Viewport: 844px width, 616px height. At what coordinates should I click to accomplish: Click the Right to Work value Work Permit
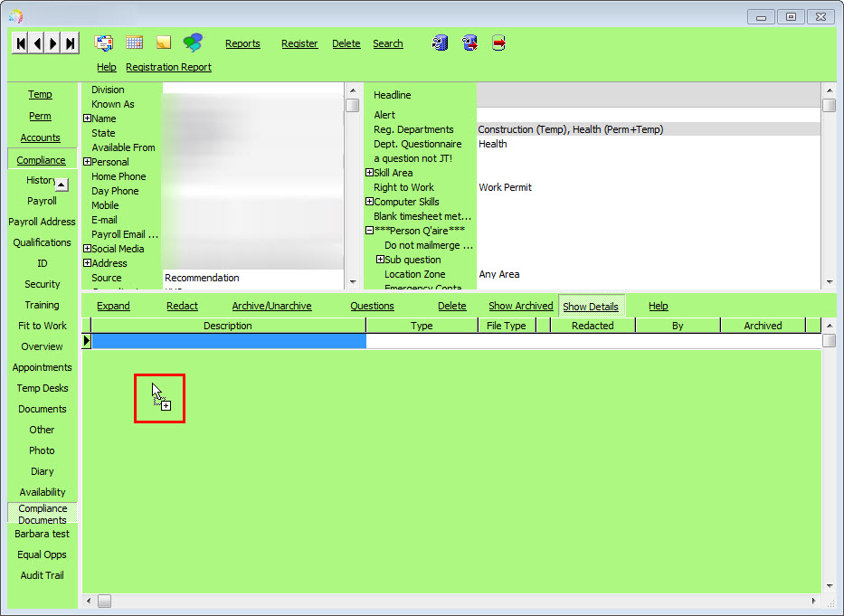[505, 187]
